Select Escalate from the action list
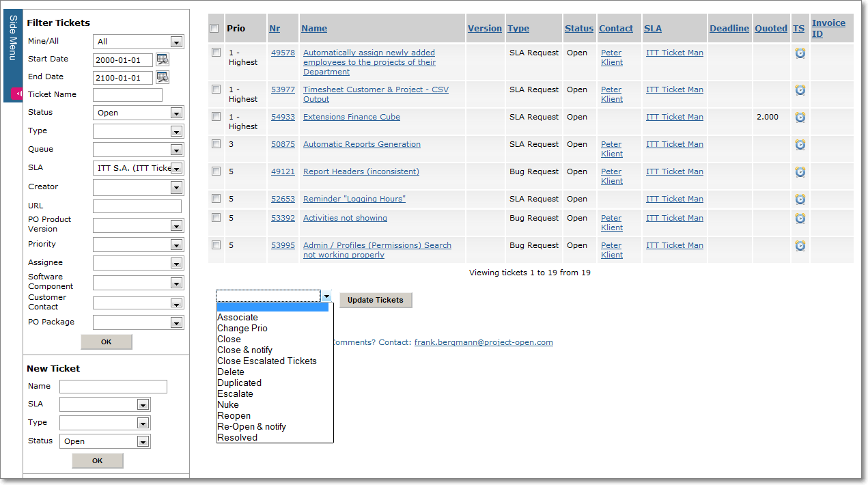868x485 pixels. [235, 393]
